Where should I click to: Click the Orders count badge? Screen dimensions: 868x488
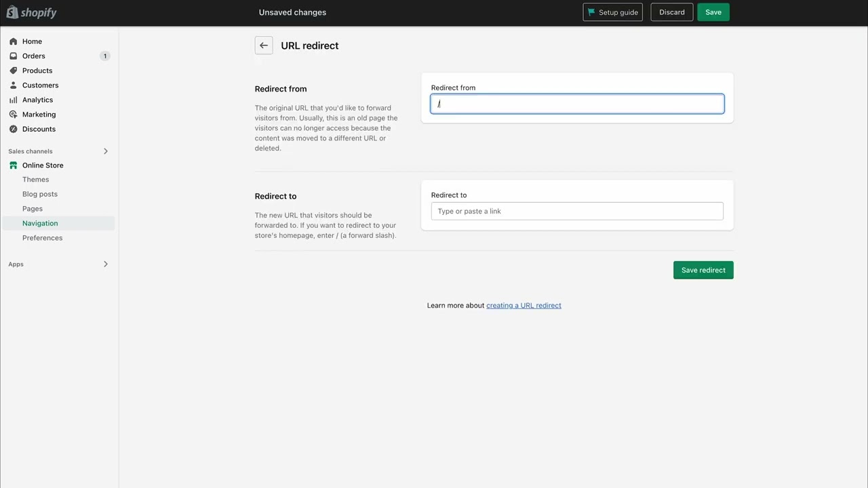coord(104,56)
